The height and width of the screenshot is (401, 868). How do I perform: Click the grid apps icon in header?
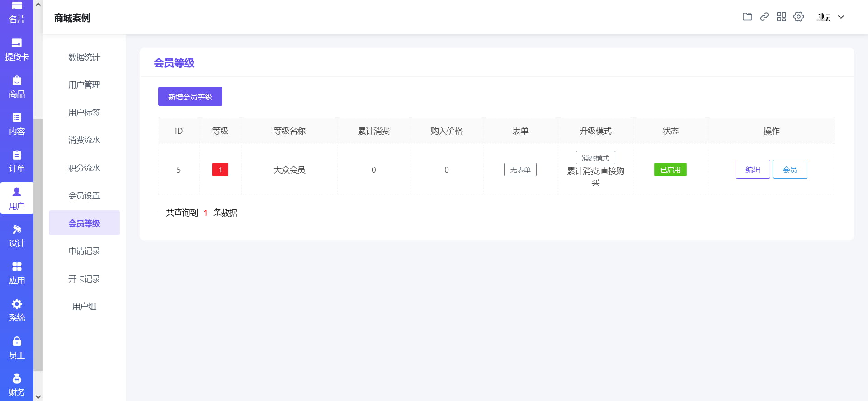[781, 17]
